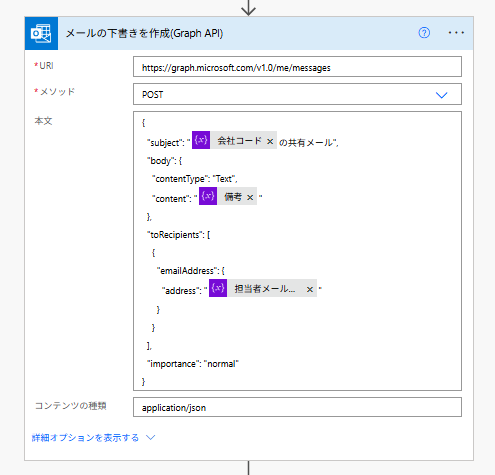495x475 pixels.
Task: Select the 会社コード token label
Action: point(239,141)
